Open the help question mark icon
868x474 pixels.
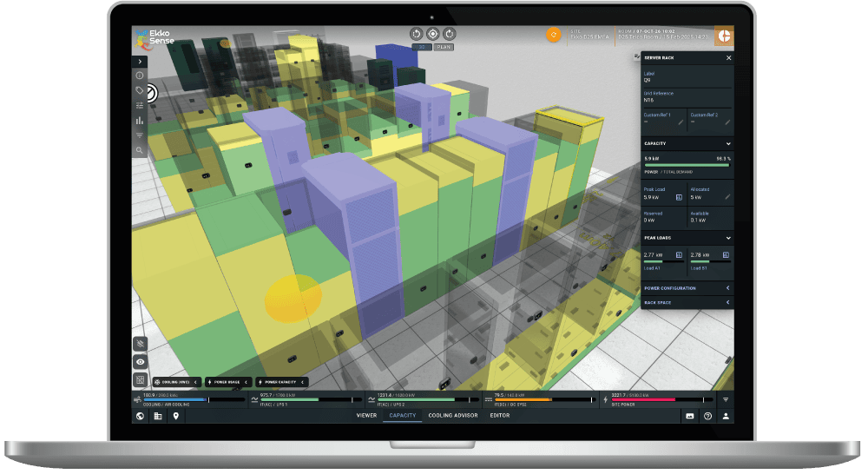point(707,416)
